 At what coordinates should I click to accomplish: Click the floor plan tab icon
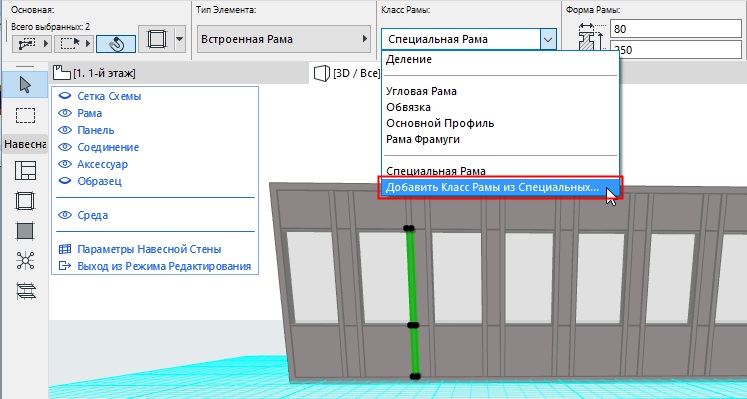click(x=62, y=73)
